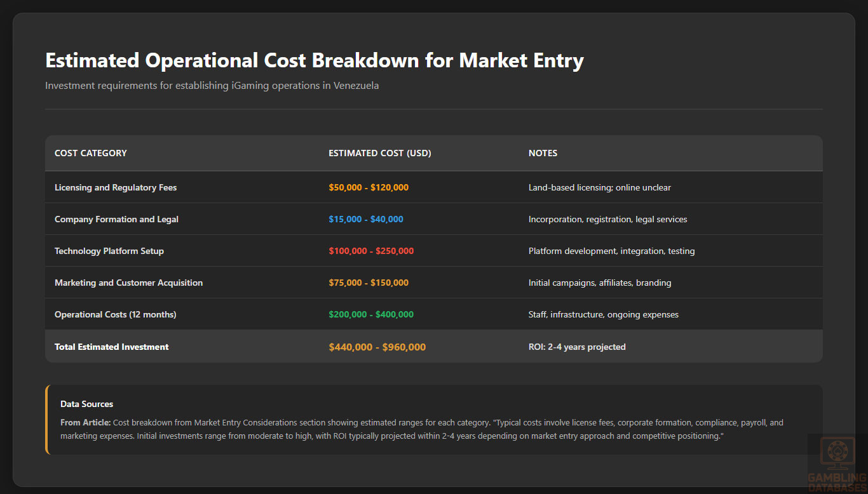Viewport: 868px width, 494px height.
Task: Click the Notes column header
Action: coord(543,153)
